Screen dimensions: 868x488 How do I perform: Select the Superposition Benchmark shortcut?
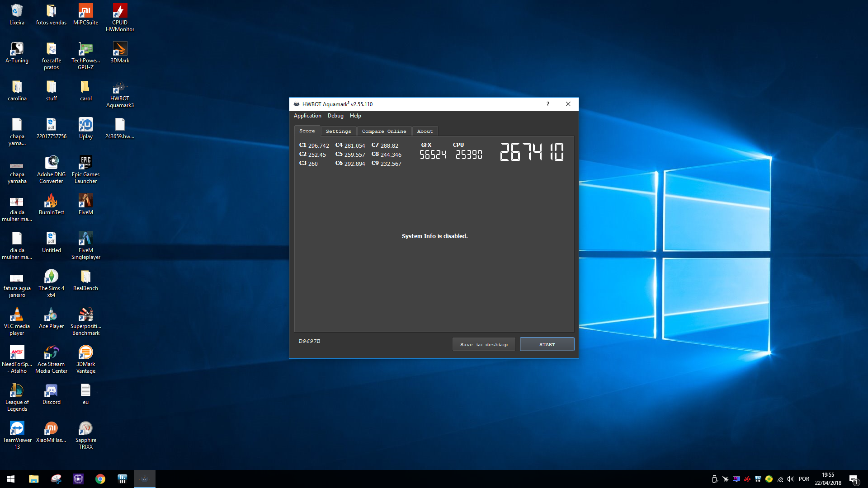[x=85, y=321]
